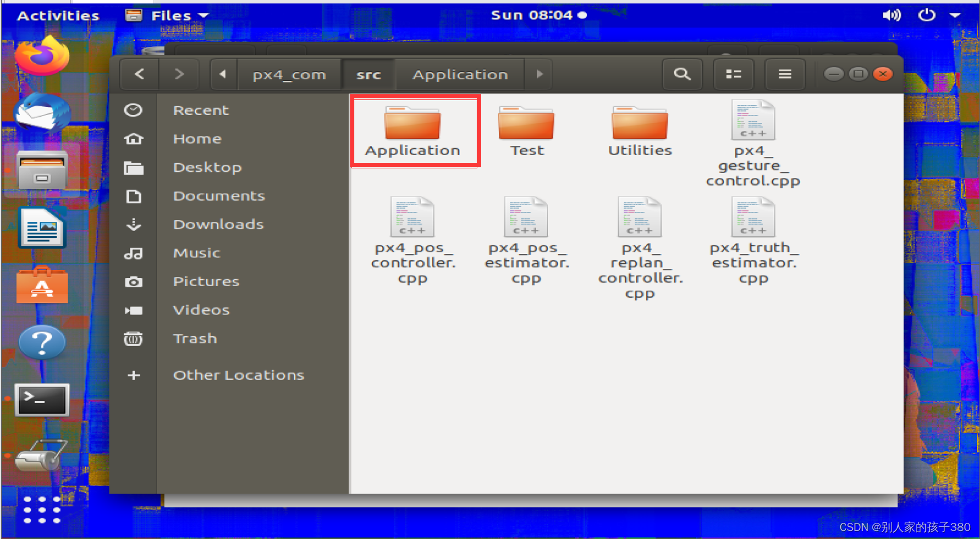
Task: Select px4_truth_estimator.cpp file
Action: coord(753,241)
